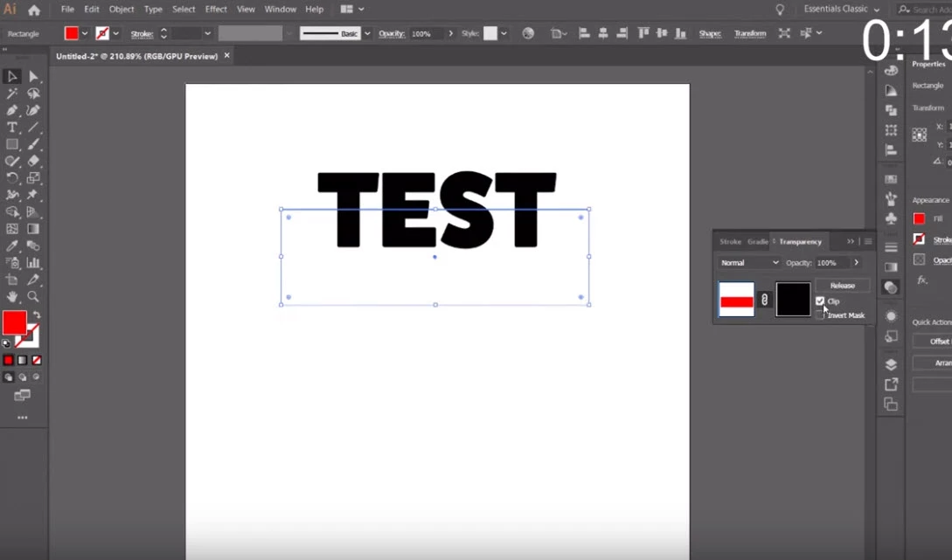Select the Shaper tool

click(x=11, y=162)
